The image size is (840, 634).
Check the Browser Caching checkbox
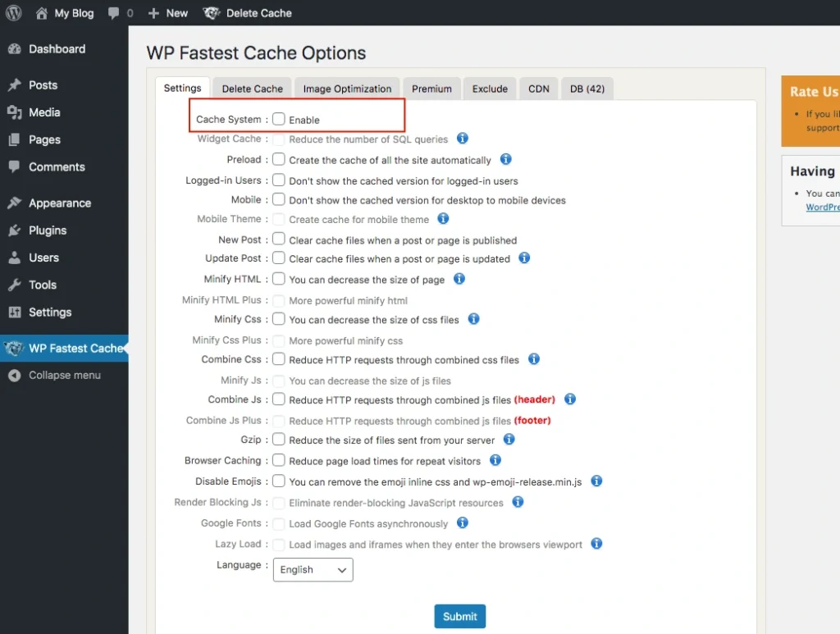coord(279,460)
